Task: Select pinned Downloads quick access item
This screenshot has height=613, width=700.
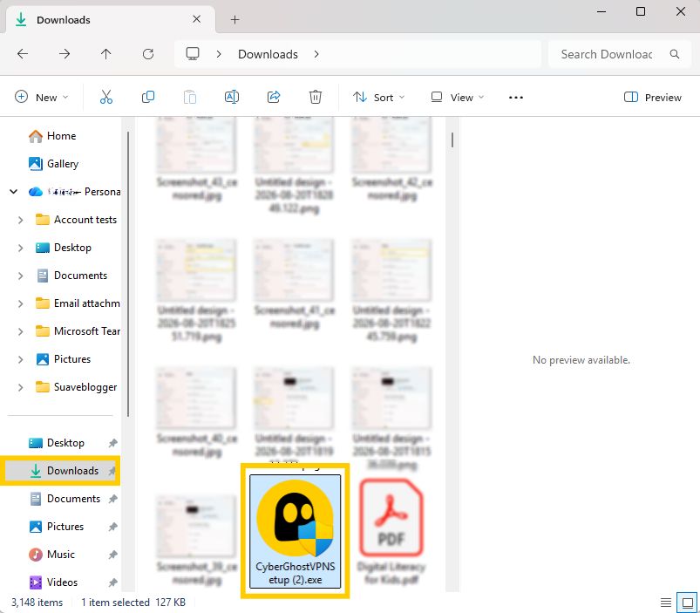Action: 61,471
